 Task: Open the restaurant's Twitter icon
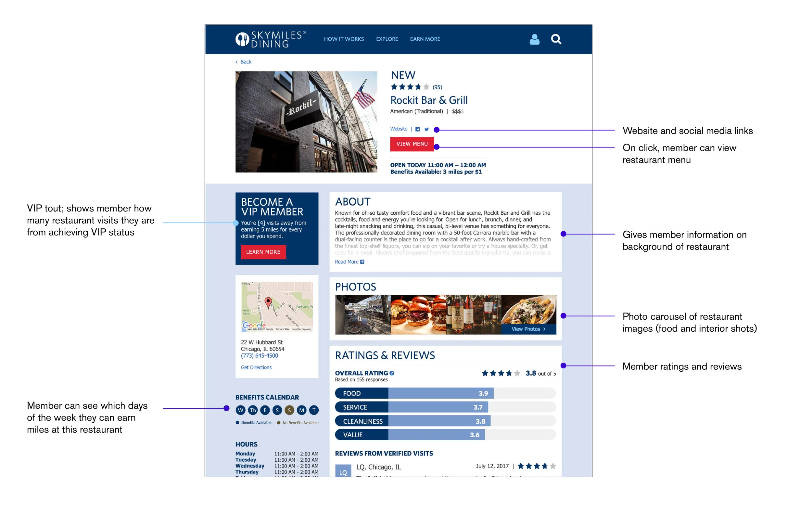(426, 129)
